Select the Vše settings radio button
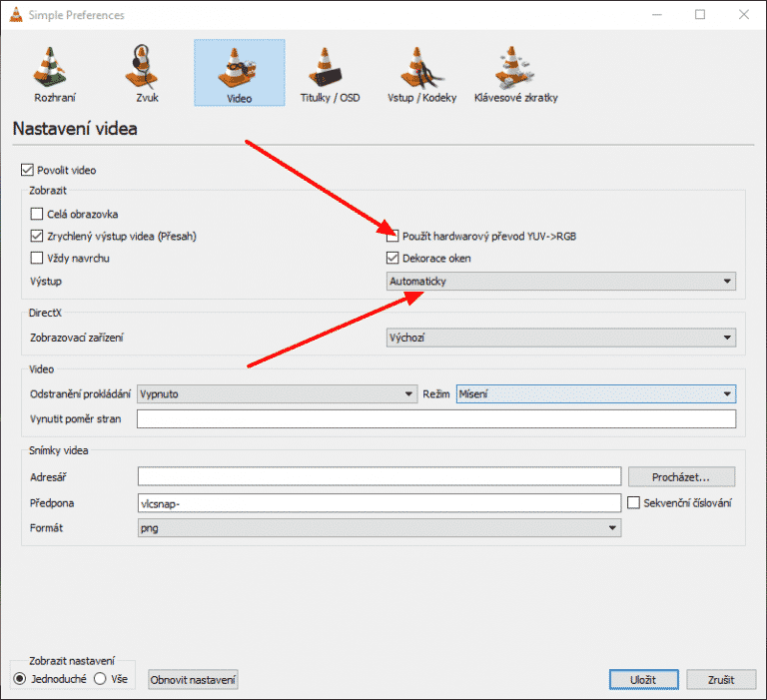767x700 pixels. click(100, 679)
